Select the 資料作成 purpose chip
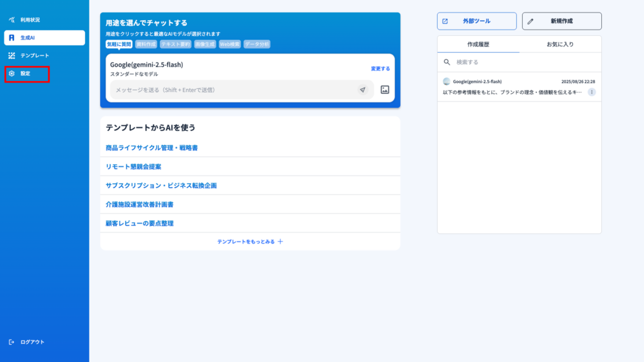 pyautogui.click(x=146, y=44)
